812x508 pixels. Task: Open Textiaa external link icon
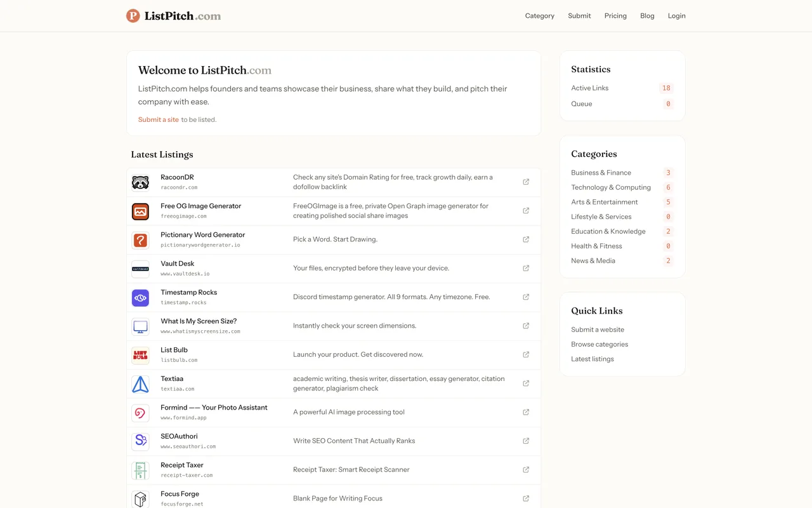(x=526, y=383)
